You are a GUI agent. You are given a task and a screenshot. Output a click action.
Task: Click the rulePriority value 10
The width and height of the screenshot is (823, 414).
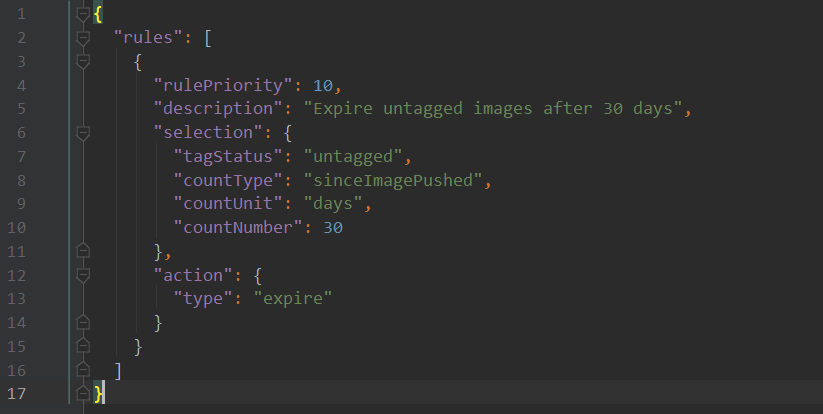click(323, 86)
